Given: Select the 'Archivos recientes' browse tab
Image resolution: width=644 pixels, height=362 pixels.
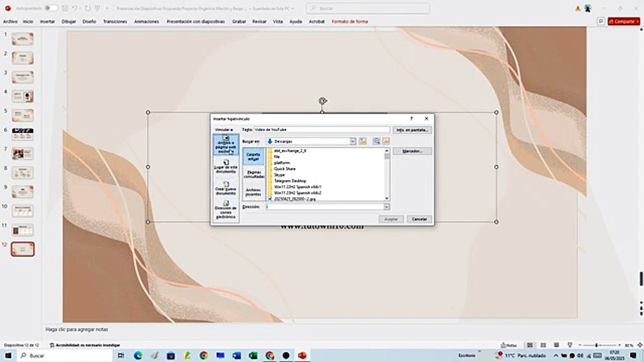Looking at the screenshot, I should [253, 192].
